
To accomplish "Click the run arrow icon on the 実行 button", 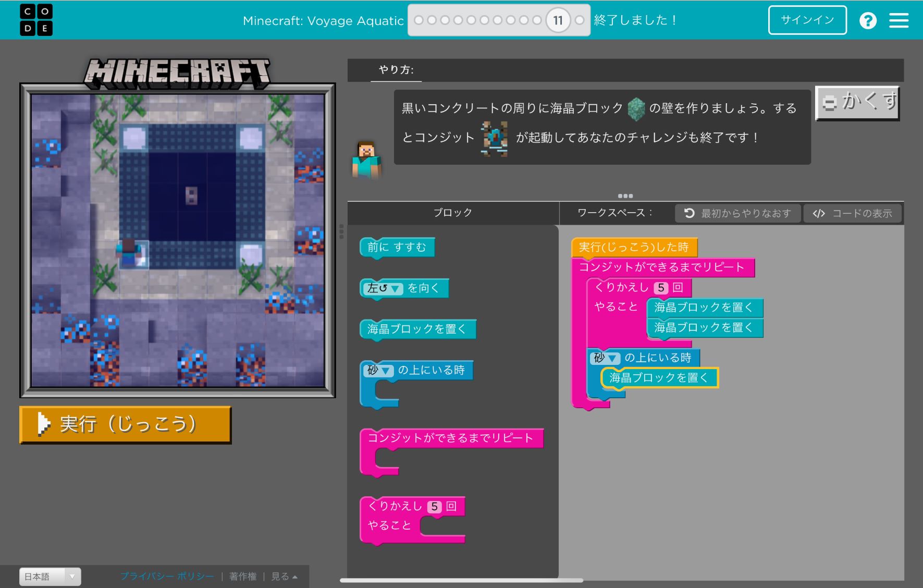I will tap(44, 424).
